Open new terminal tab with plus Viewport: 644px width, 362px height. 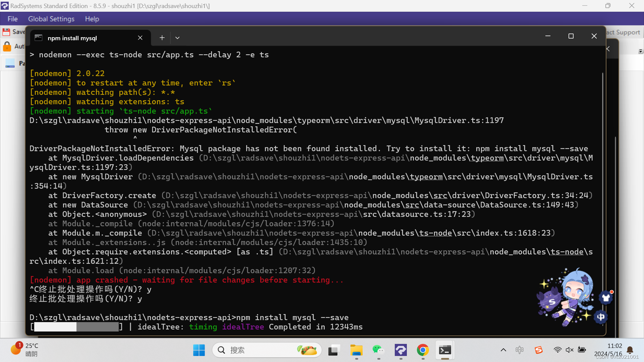(x=162, y=38)
